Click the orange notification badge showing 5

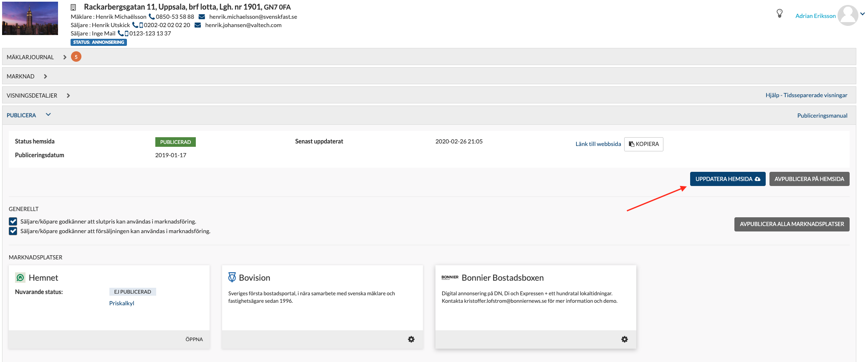click(x=76, y=57)
